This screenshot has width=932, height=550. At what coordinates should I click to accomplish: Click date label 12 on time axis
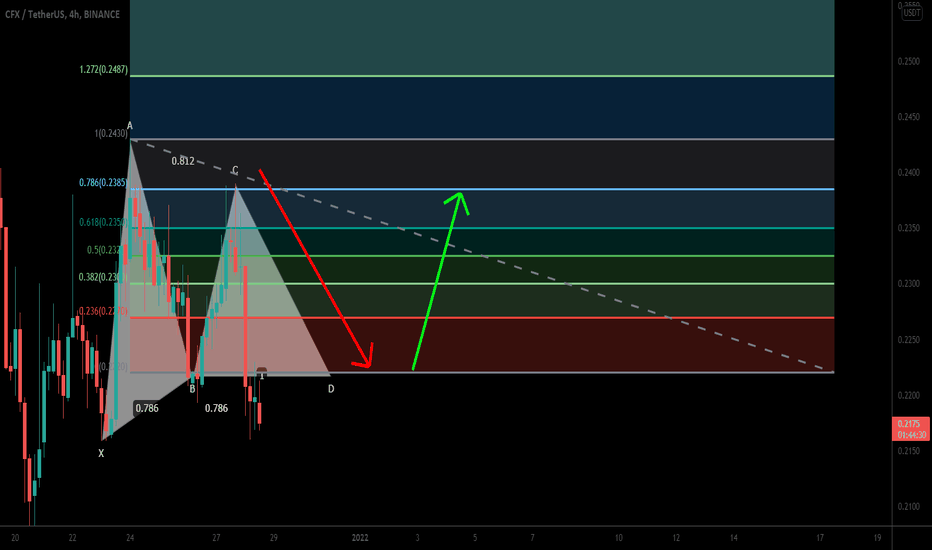click(x=676, y=538)
